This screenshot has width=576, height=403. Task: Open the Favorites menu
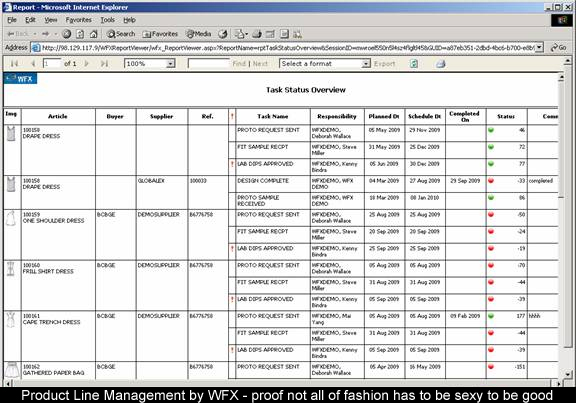78,20
